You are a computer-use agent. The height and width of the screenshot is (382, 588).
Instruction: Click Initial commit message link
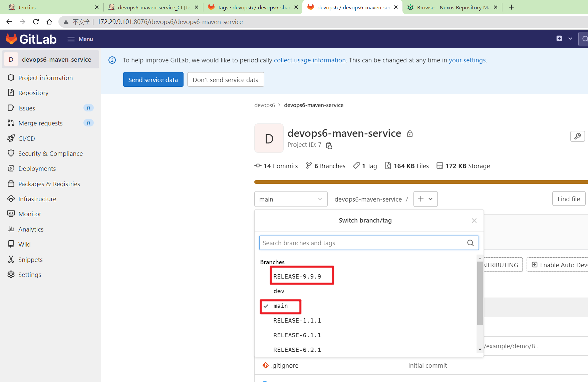pyautogui.click(x=427, y=365)
